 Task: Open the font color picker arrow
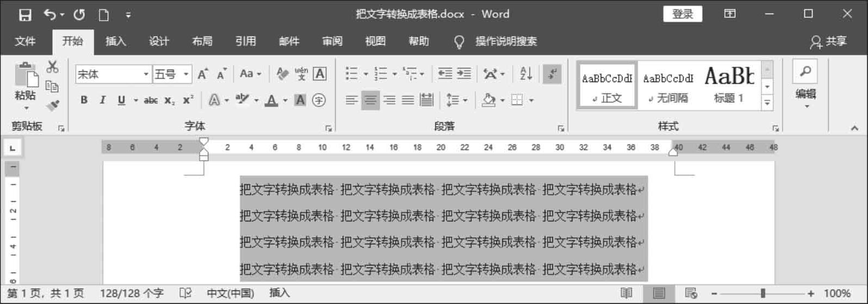point(285,100)
